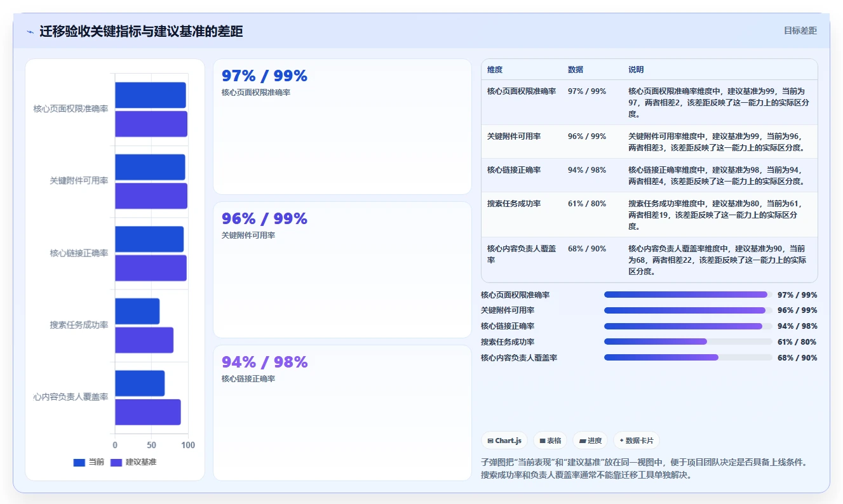Click the 核心页面权限准确率 caption in the first card
This screenshot has height=504, width=843.
pos(256,93)
